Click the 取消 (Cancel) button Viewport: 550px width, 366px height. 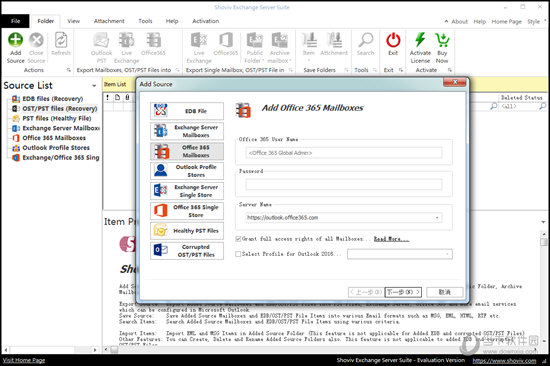point(444,292)
